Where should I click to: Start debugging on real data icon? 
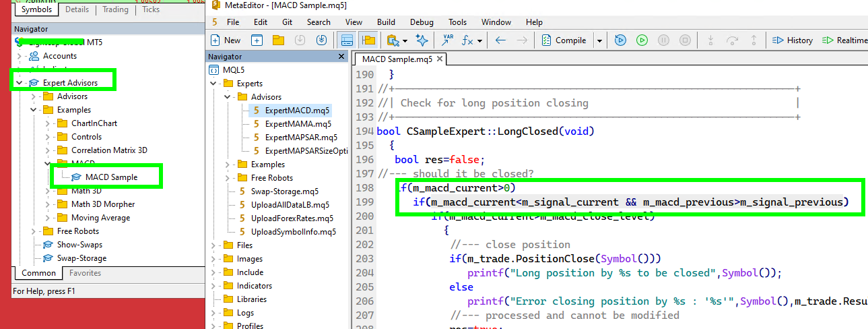click(x=620, y=40)
